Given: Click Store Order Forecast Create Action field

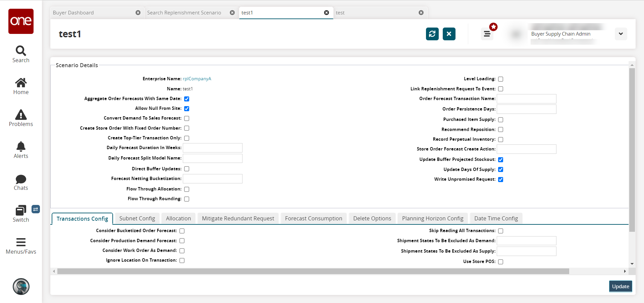Looking at the screenshot, I should coord(527,149).
